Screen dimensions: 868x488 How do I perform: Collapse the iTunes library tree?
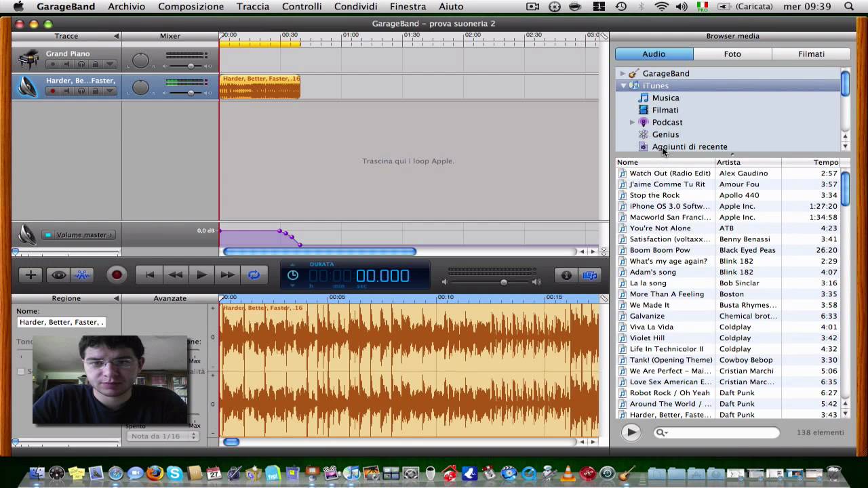click(623, 85)
